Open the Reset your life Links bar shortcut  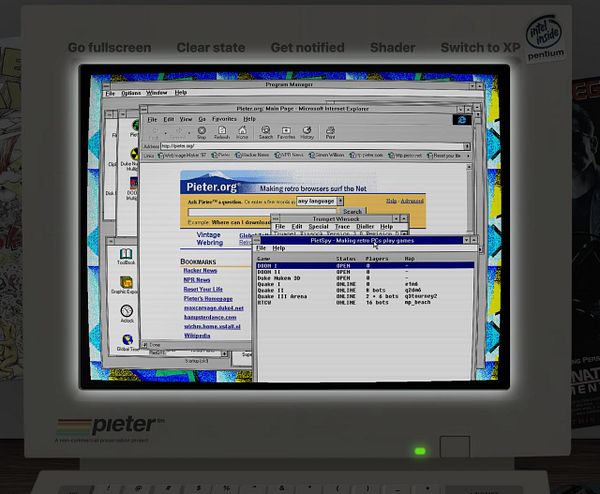444,155
